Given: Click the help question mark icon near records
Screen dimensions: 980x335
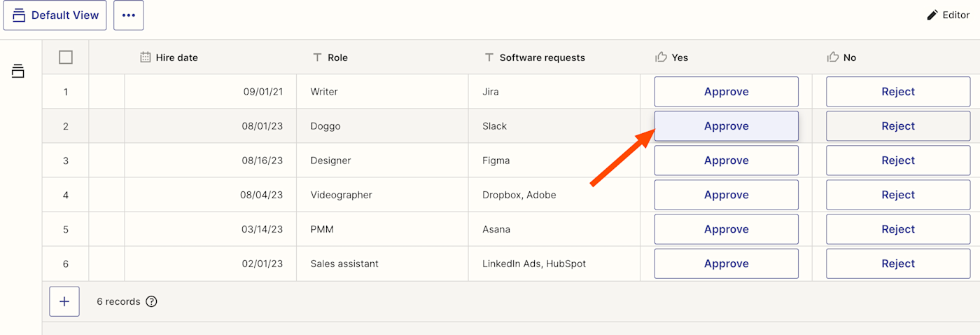Looking at the screenshot, I should pos(151,301).
